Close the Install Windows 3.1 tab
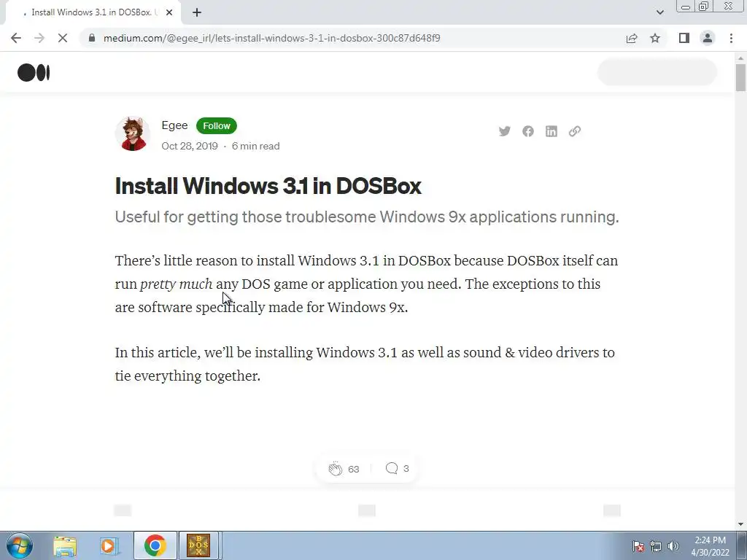This screenshot has height=560, width=747. click(169, 12)
